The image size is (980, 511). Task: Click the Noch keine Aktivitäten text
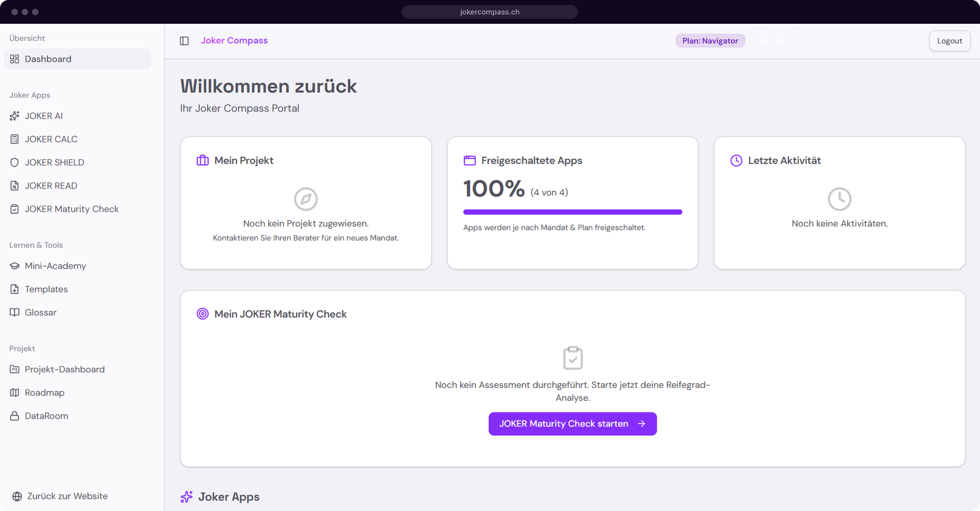click(840, 223)
